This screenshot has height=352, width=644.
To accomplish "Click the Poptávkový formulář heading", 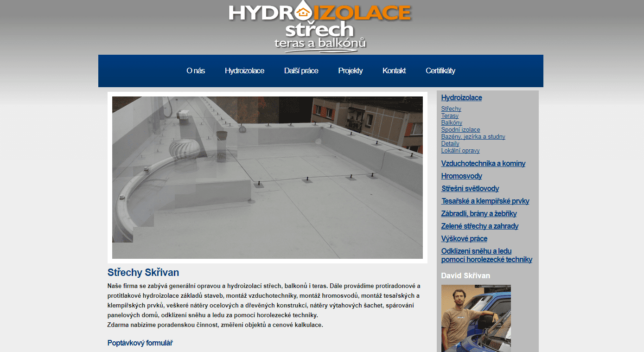I will pos(140,343).
